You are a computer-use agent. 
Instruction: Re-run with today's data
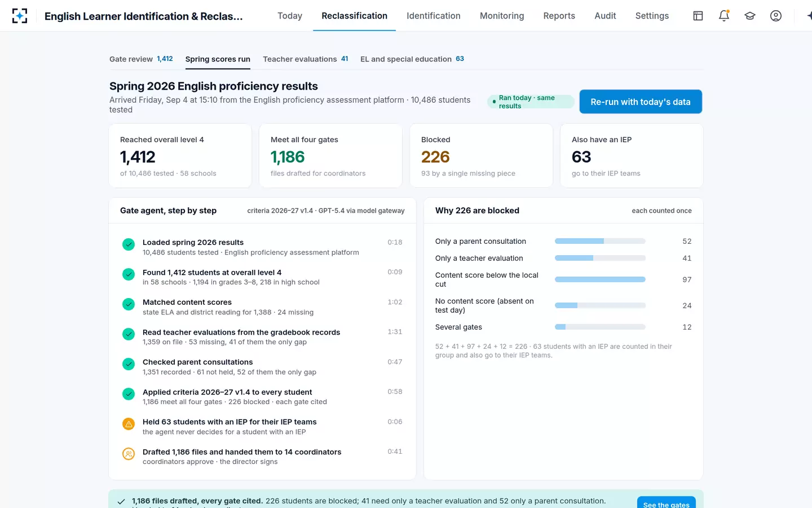641,102
